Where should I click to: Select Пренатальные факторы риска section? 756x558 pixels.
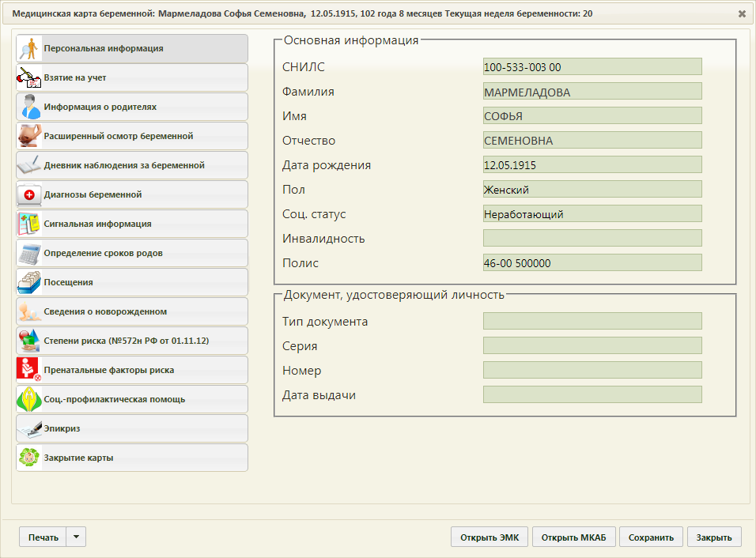point(132,370)
